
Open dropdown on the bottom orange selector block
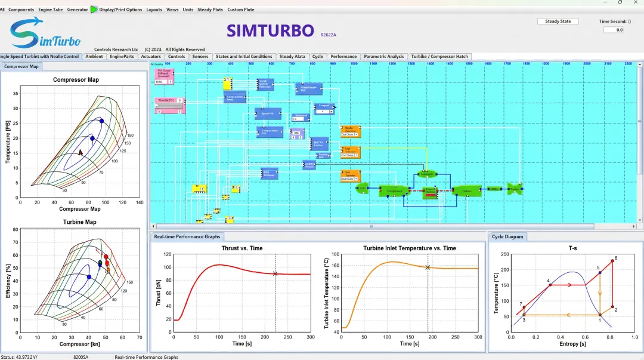356,179
